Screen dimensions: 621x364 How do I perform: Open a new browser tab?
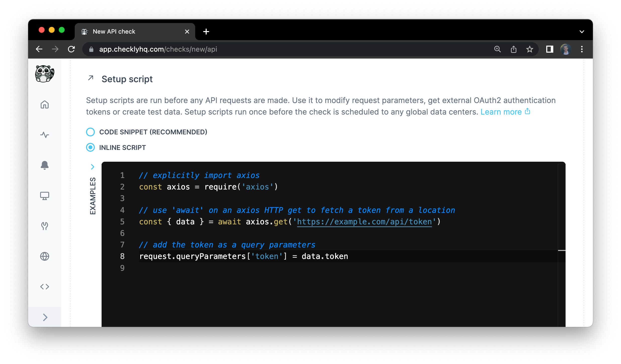pos(206,31)
